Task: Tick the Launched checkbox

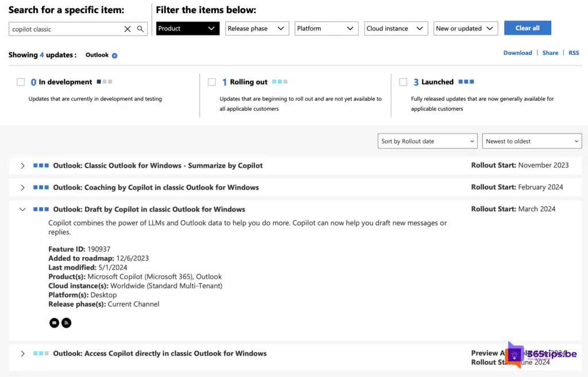Action: click(x=403, y=82)
